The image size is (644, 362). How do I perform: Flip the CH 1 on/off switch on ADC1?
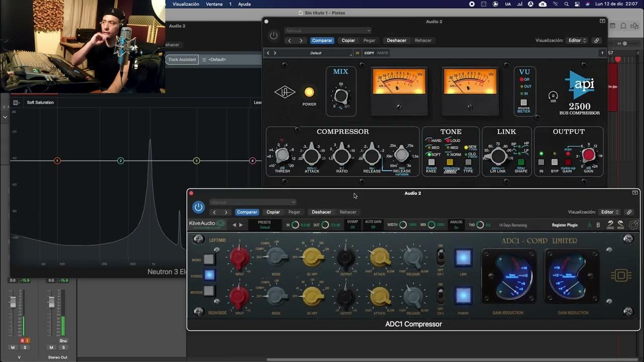[x=440, y=258]
